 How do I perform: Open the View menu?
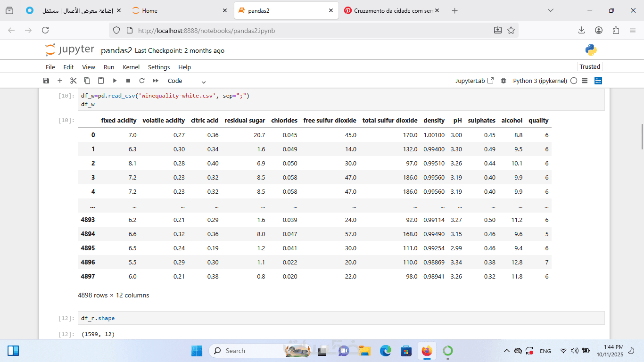89,67
